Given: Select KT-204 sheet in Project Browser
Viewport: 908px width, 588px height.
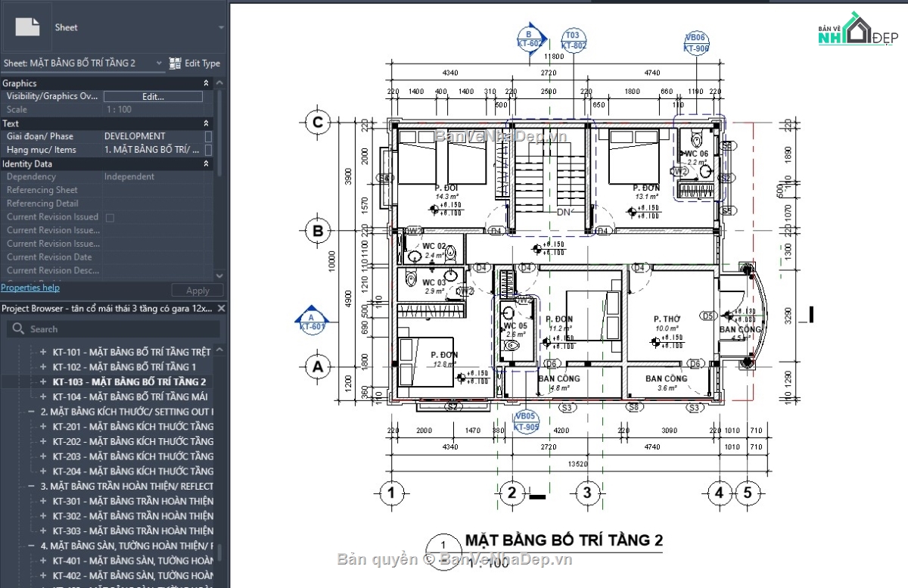Looking at the screenshot, I should [133, 471].
